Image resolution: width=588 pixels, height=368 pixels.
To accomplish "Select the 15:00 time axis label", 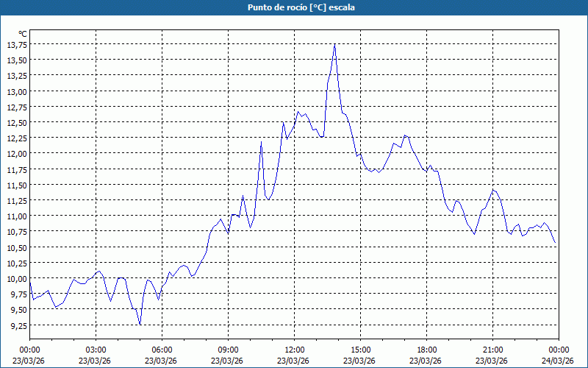I will click(360, 350).
